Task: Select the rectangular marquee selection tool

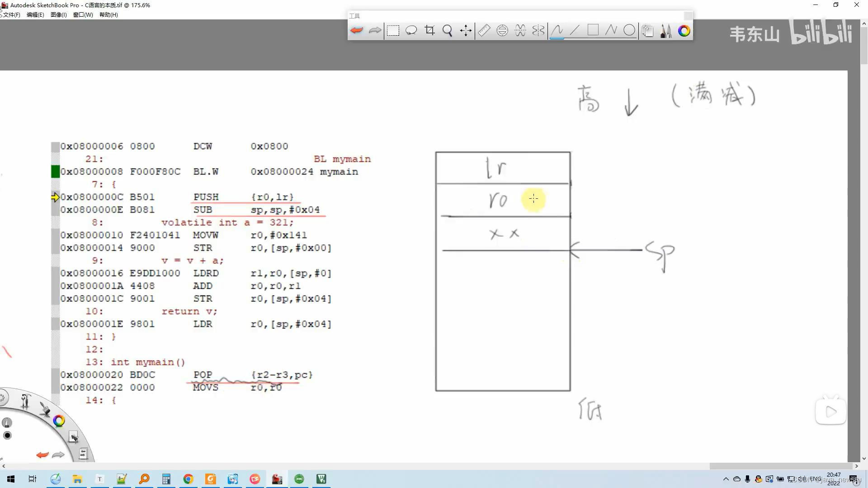Action: point(393,31)
